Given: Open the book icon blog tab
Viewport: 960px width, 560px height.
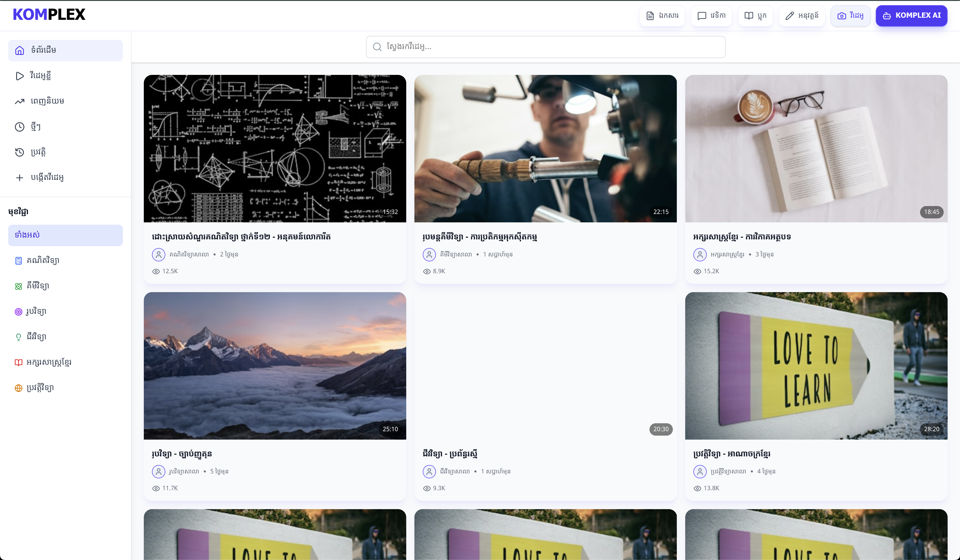Looking at the screenshot, I should [x=755, y=16].
